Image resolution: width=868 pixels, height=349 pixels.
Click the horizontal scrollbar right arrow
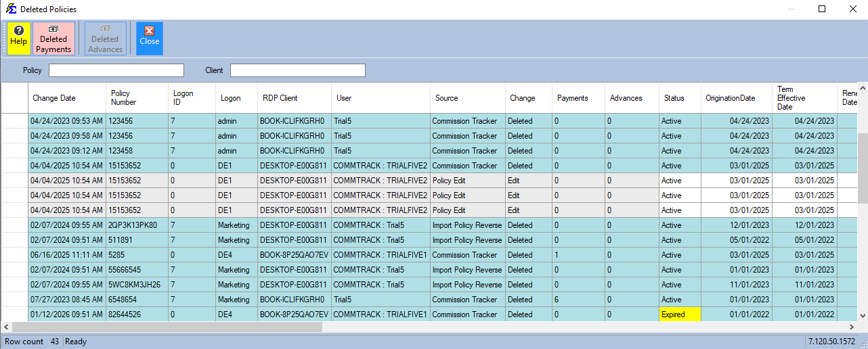pyautogui.click(x=852, y=327)
